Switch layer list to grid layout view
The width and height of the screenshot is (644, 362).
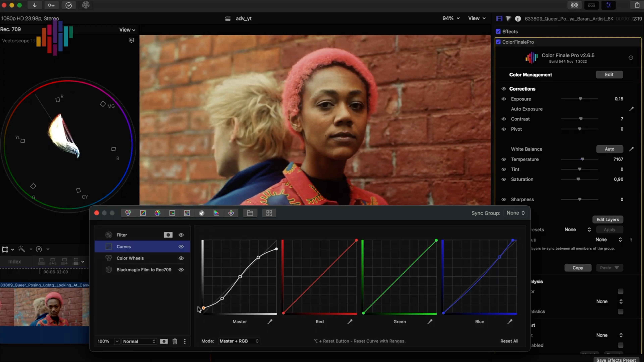269,213
